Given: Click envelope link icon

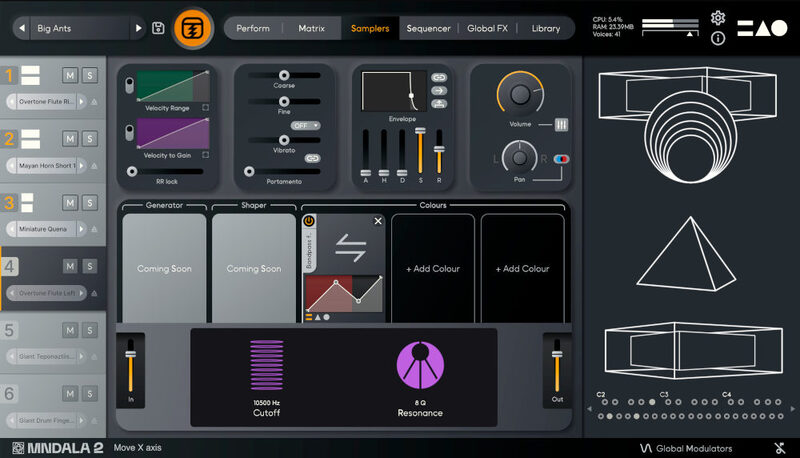Looking at the screenshot, I should [x=439, y=78].
